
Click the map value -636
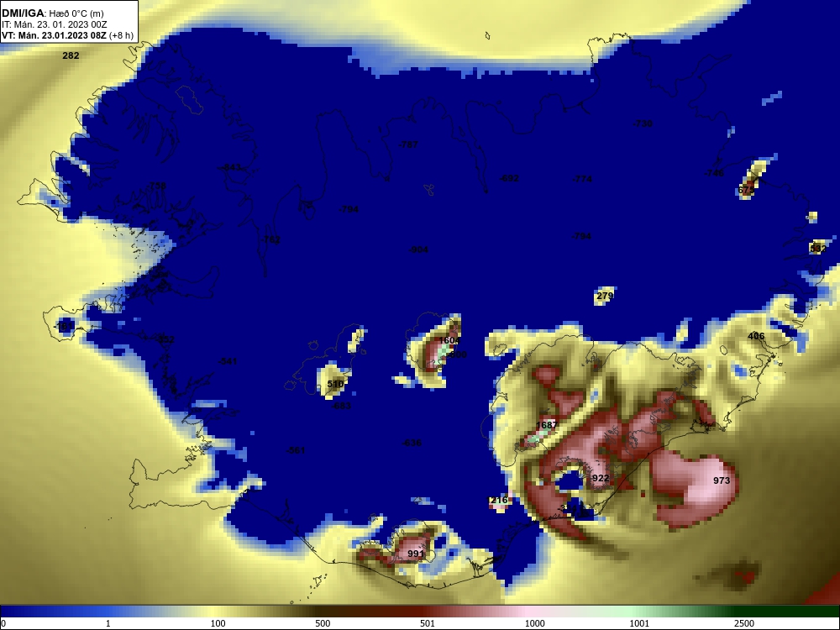tap(412, 443)
